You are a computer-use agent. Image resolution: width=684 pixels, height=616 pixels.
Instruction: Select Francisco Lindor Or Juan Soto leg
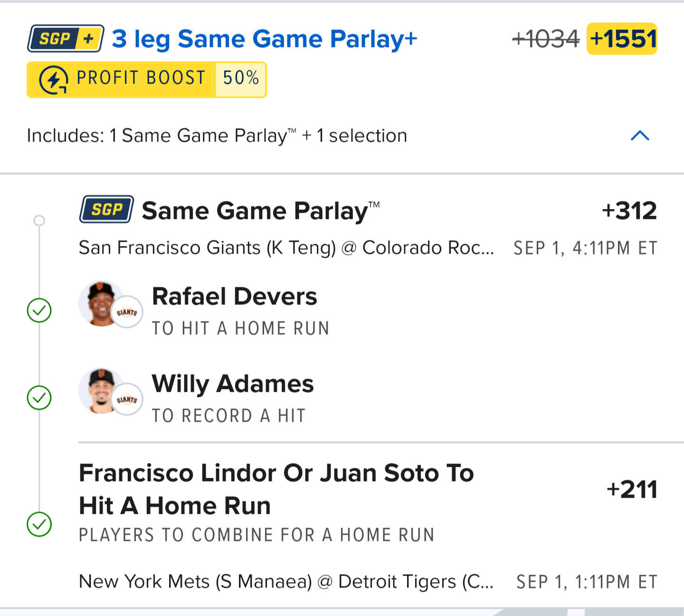pyautogui.click(x=276, y=489)
